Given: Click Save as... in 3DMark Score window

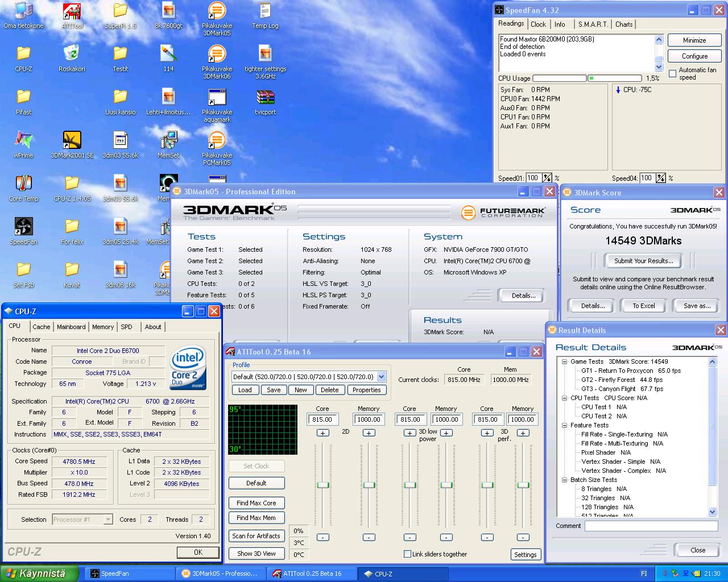Looking at the screenshot, I should tap(697, 306).
